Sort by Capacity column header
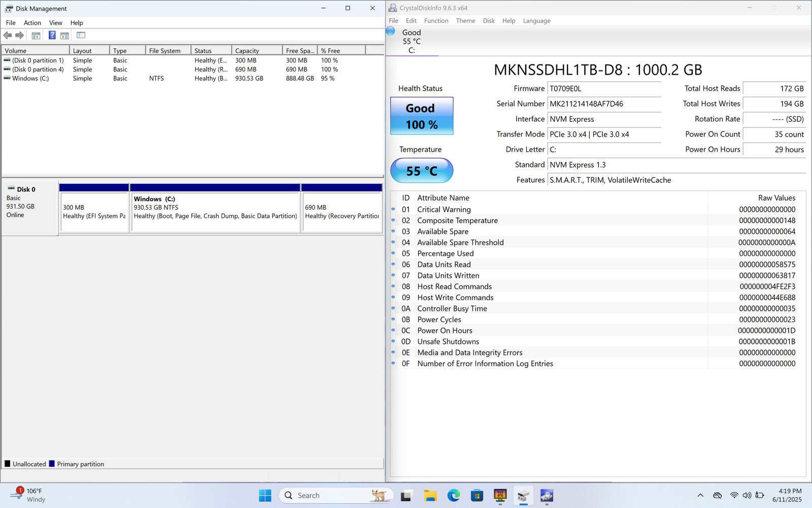The image size is (812, 508). (x=257, y=50)
